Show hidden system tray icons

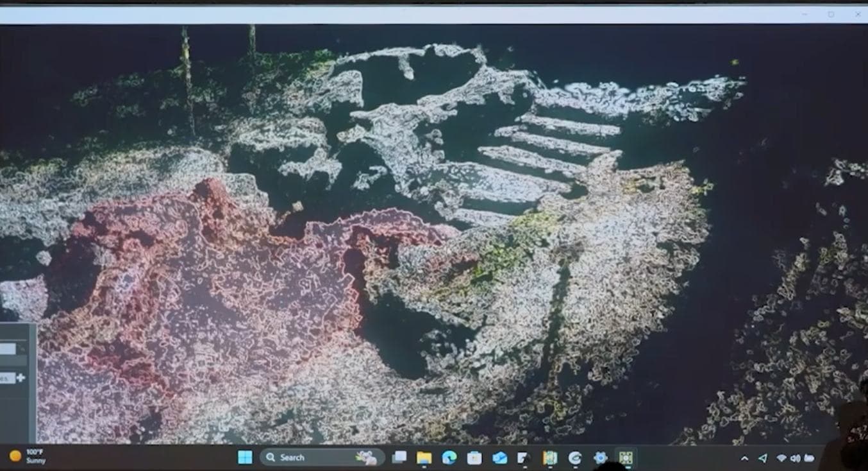744,458
